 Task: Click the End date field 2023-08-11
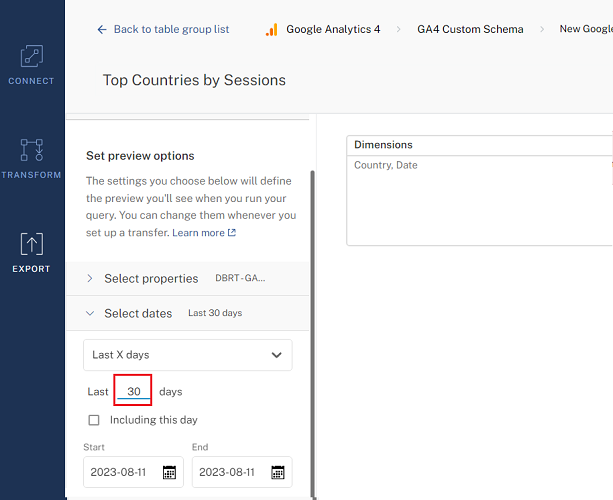click(x=242, y=472)
